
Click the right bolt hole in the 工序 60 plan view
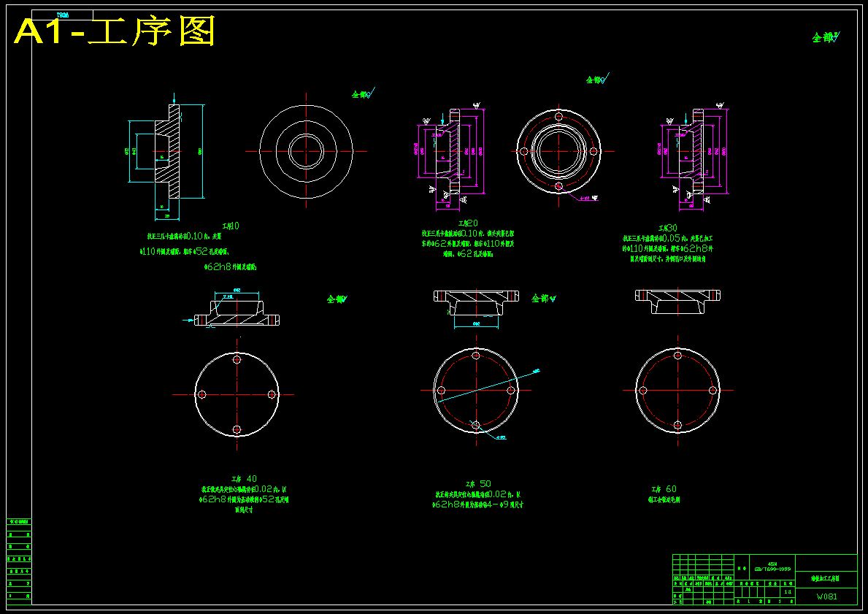pos(713,391)
